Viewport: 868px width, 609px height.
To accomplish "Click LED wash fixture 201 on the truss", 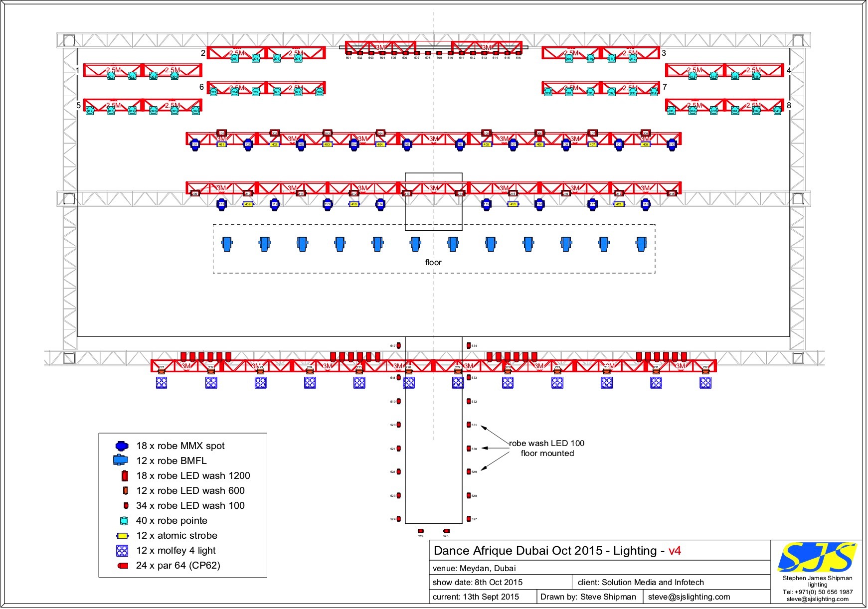I will tap(221, 133).
